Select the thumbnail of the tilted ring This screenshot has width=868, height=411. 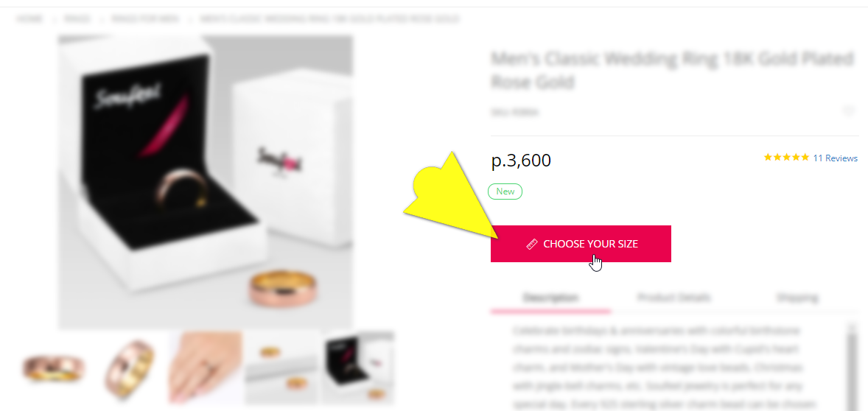tap(128, 369)
